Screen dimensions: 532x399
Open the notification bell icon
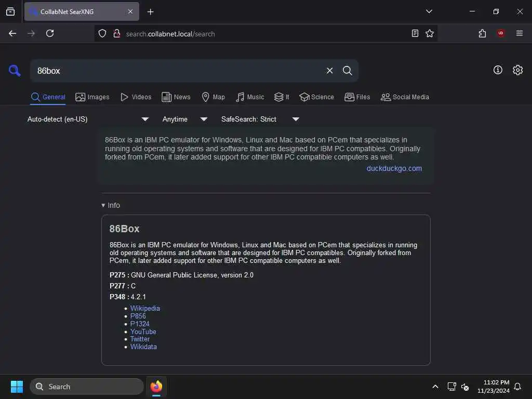pyautogui.click(x=517, y=387)
